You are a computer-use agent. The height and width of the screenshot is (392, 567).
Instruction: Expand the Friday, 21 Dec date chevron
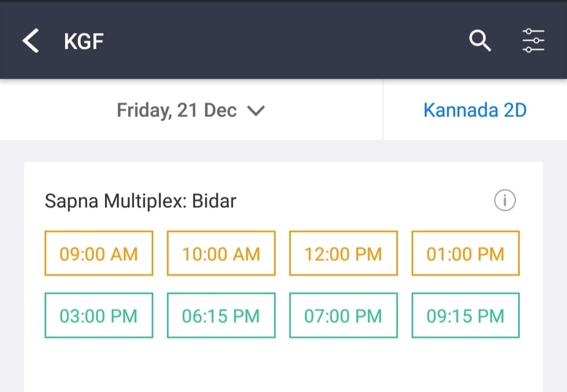[x=256, y=111]
